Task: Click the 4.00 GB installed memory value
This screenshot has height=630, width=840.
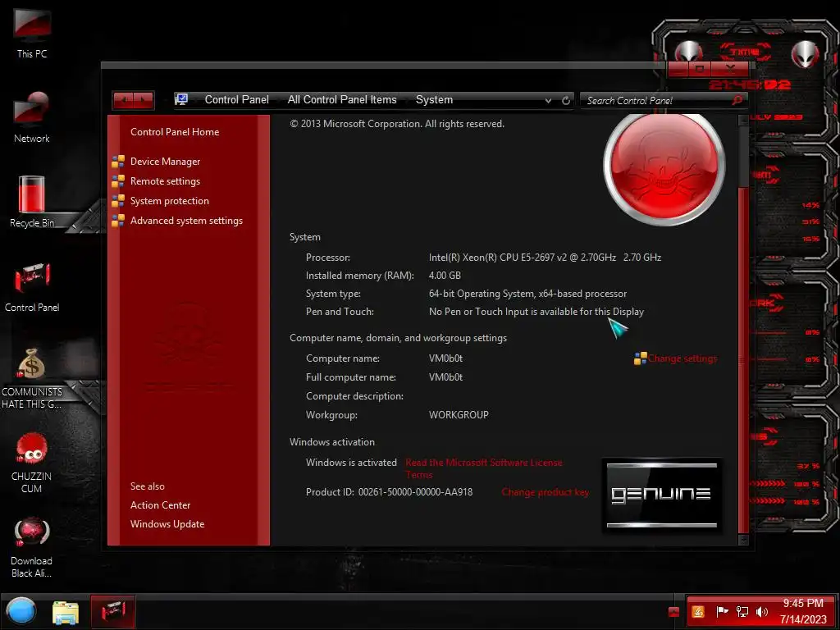Action: click(x=445, y=276)
